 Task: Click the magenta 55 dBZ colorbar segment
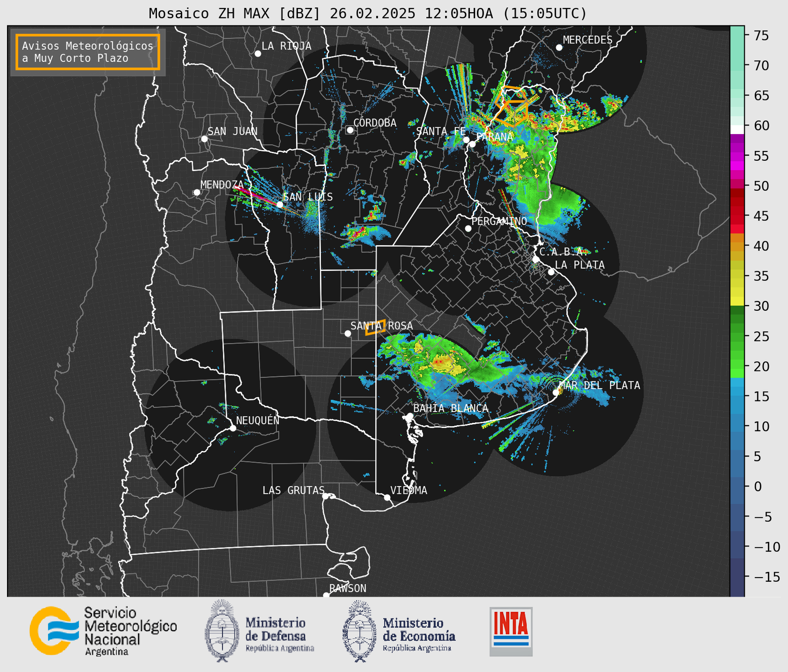click(737, 156)
